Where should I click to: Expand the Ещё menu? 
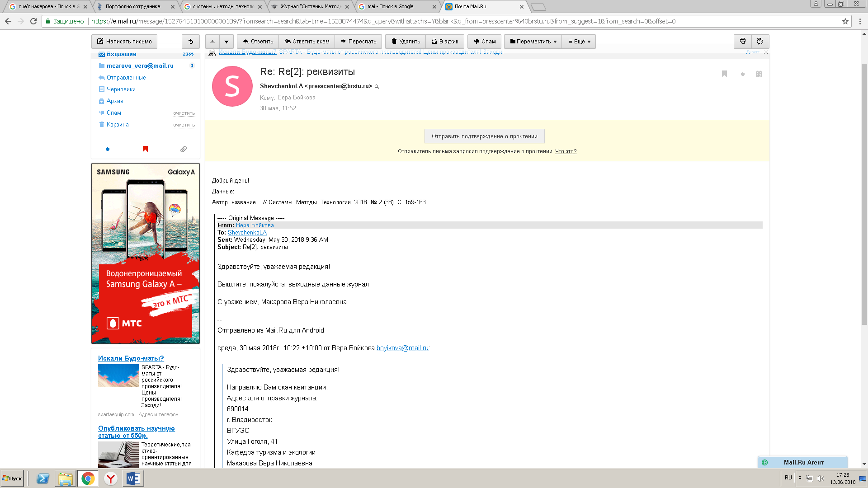coord(579,41)
